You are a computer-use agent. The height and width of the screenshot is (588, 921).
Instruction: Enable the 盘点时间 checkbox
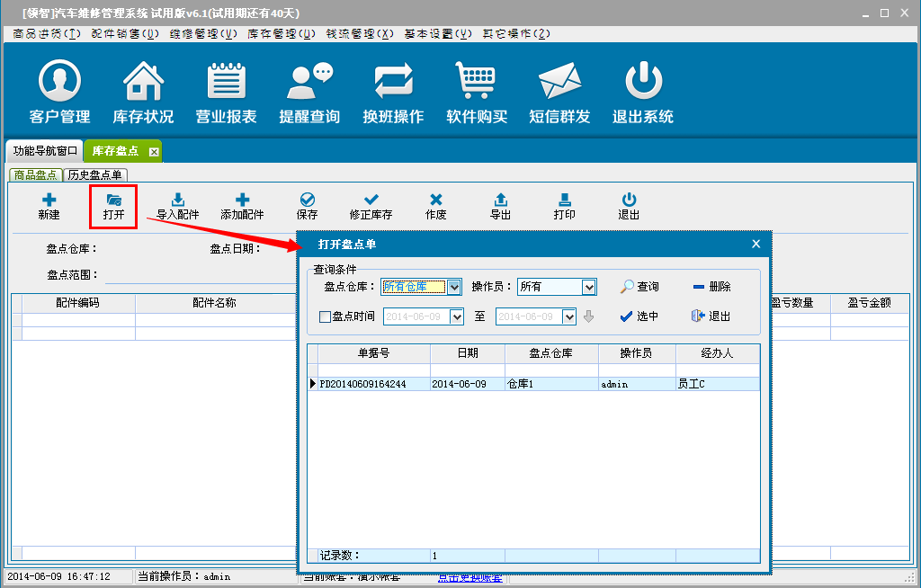click(x=326, y=316)
